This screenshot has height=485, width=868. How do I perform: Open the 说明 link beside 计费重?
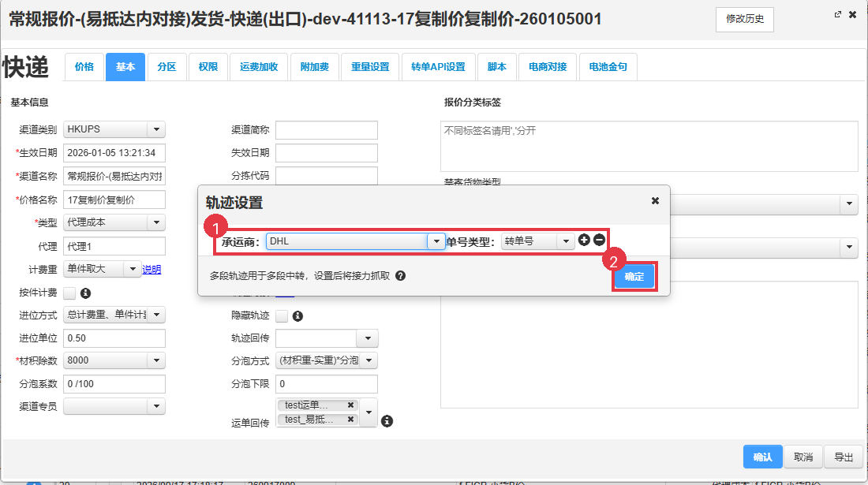coord(152,270)
